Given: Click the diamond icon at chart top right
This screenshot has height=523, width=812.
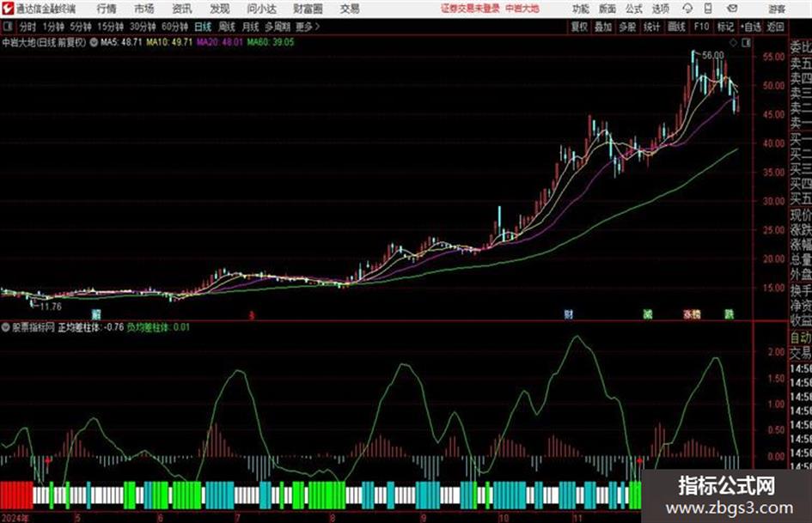Looking at the screenshot, I should [x=733, y=43].
